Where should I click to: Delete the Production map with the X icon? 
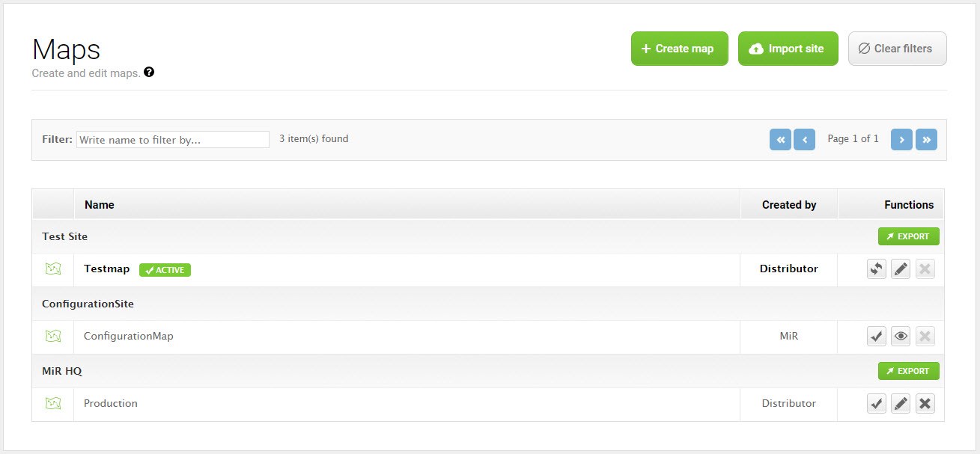[x=925, y=403]
